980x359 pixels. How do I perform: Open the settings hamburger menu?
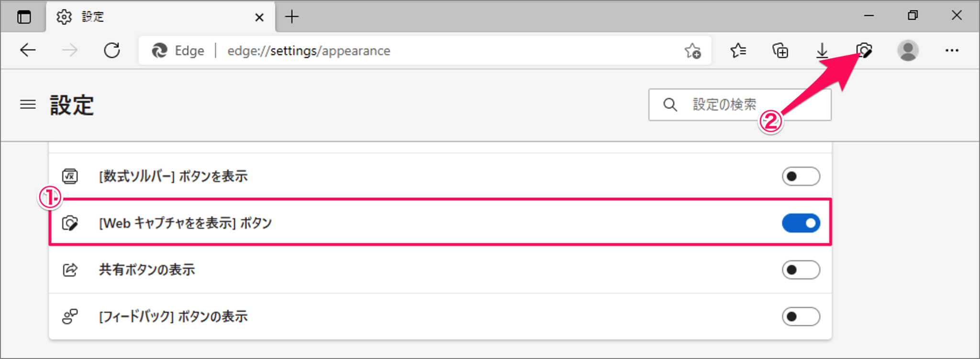click(x=28, y=104)
